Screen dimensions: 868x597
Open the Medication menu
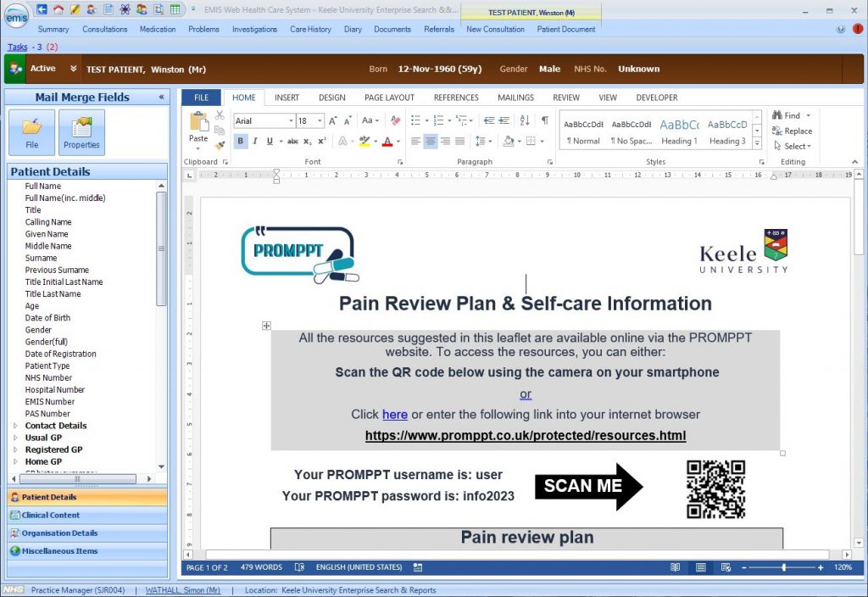coord(157,30)
